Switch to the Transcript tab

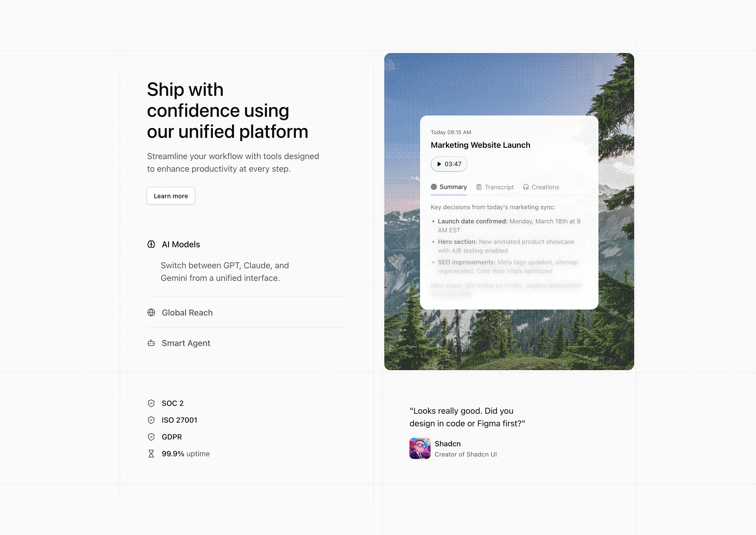tap(499, 187)
